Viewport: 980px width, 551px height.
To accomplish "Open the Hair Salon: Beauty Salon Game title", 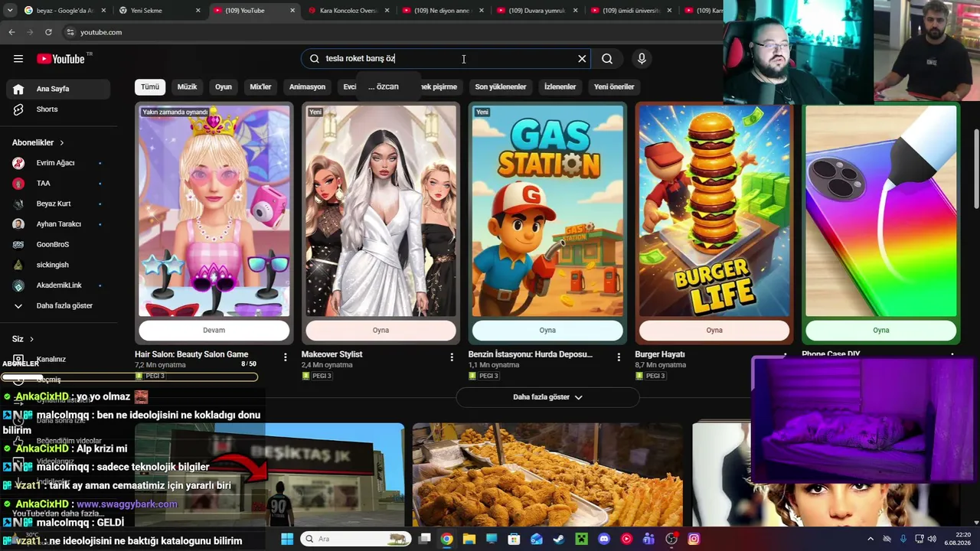I will point(191,354).
